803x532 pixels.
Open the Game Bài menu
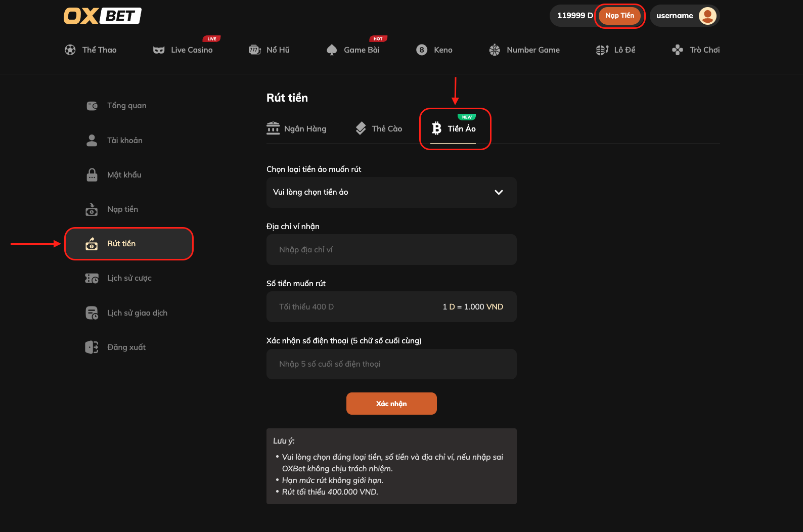pos(353,50)
